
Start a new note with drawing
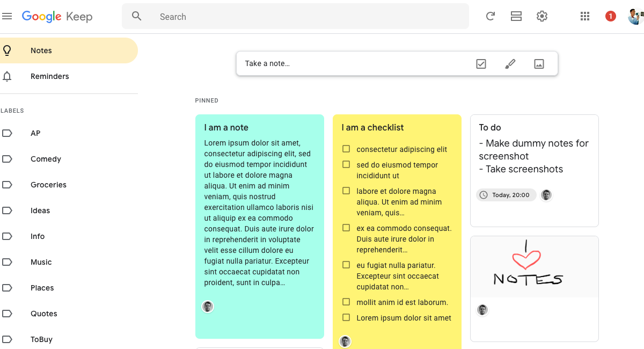[x=510, y=64]
